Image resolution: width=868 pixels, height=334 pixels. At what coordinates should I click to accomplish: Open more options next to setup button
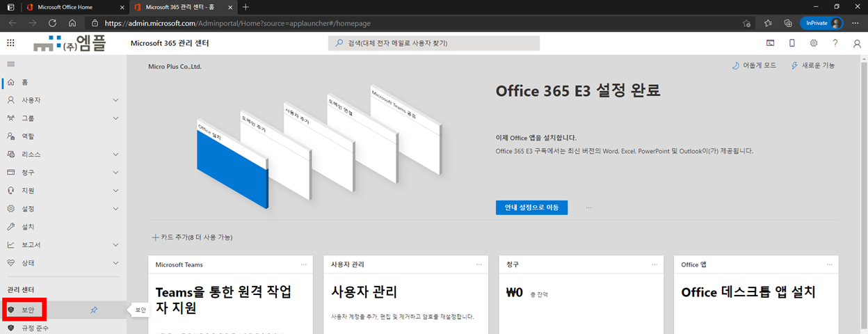[x=589, y=207]
